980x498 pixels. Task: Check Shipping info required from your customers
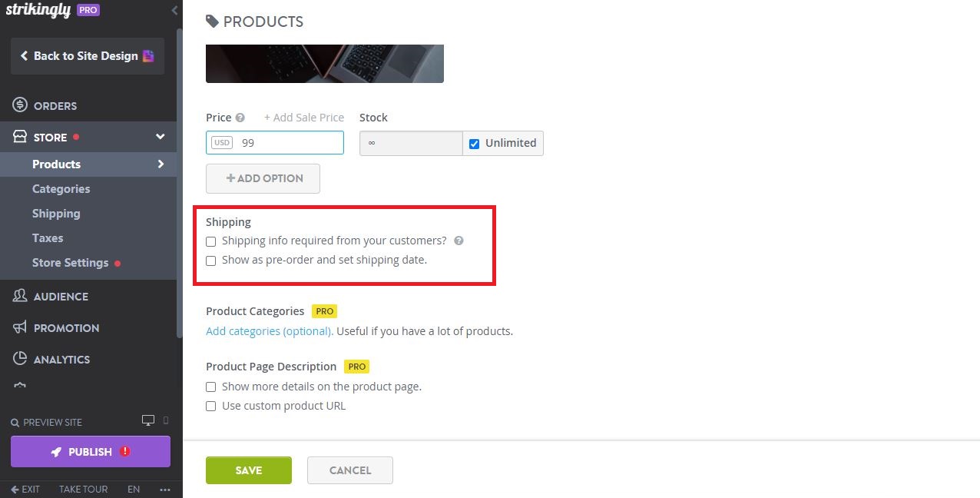[211, 241]
